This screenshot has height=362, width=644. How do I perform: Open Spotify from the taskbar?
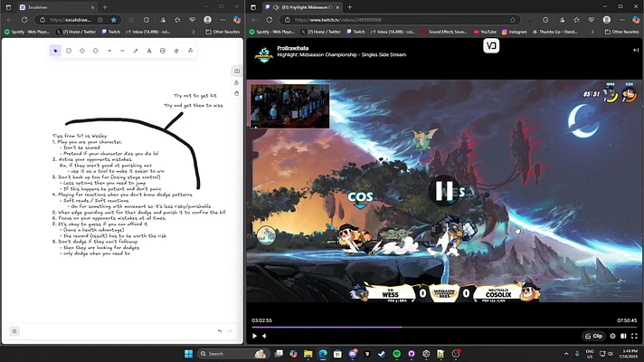tap(396, 354)
